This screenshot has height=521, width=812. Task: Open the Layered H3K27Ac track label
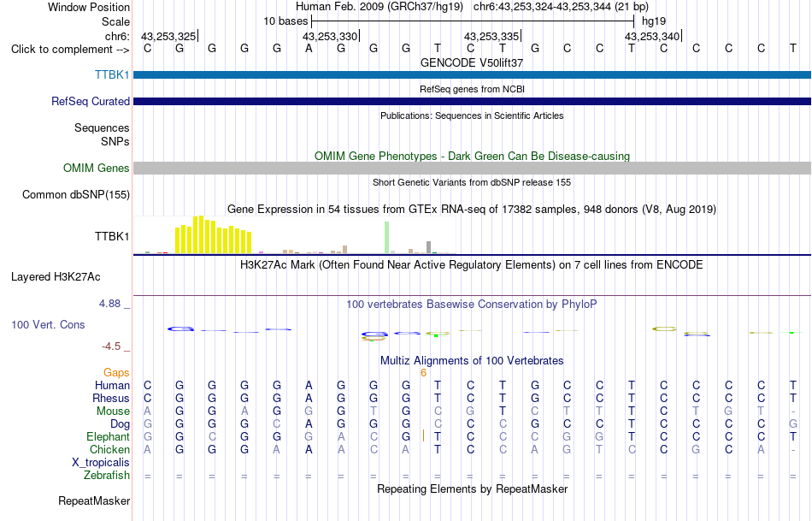[x=56, y=277]
